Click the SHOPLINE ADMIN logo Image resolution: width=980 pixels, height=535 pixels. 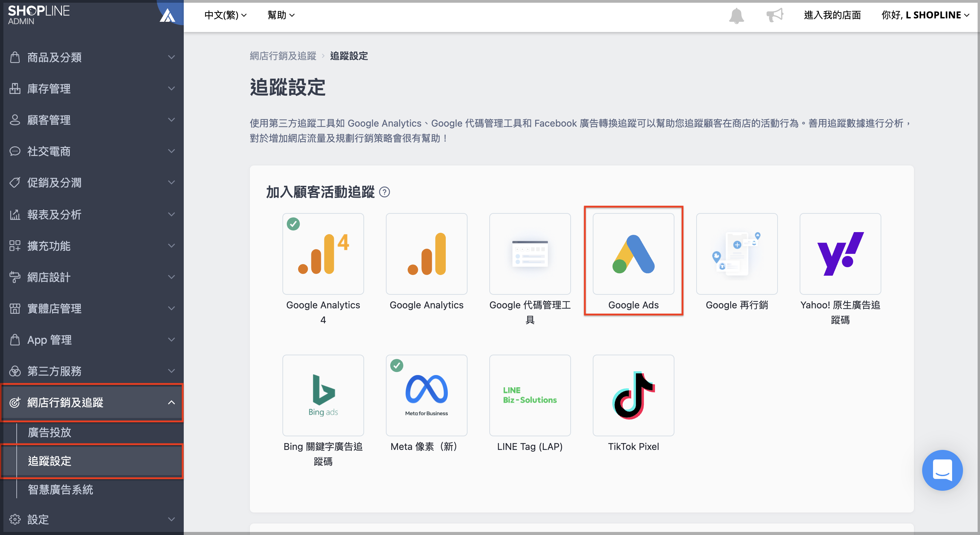(38, 15)
